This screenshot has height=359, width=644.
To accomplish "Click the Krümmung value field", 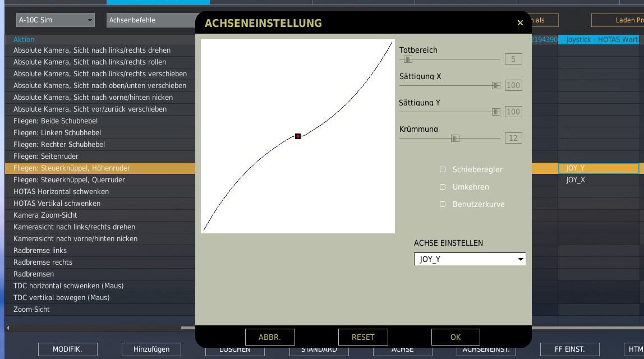I will pos(513,138).
